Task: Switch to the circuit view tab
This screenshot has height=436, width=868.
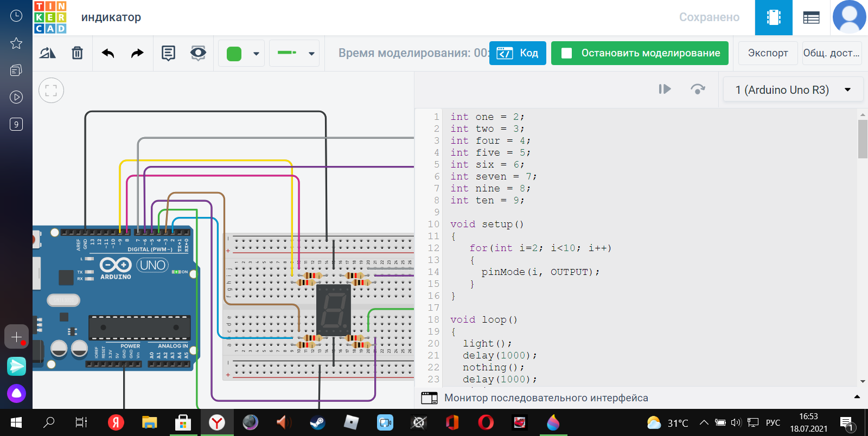Action: point(774,18)
